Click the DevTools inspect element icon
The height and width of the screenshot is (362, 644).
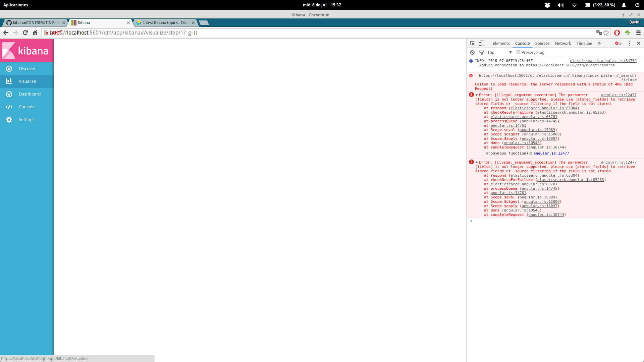click(472, 43)
